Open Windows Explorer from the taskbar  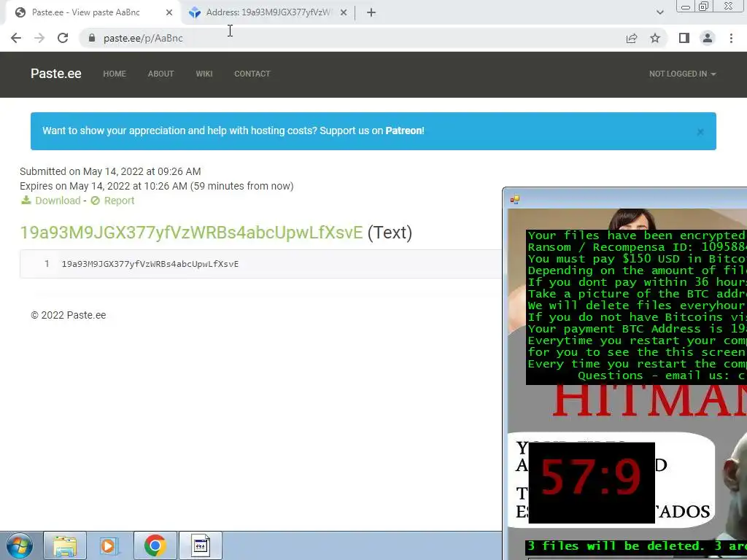coord(65,545)
